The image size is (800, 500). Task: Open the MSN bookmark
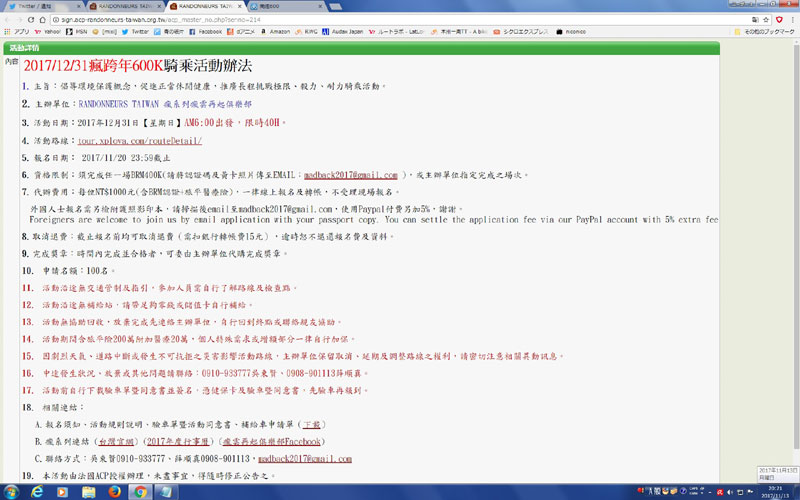pos(77,32)
